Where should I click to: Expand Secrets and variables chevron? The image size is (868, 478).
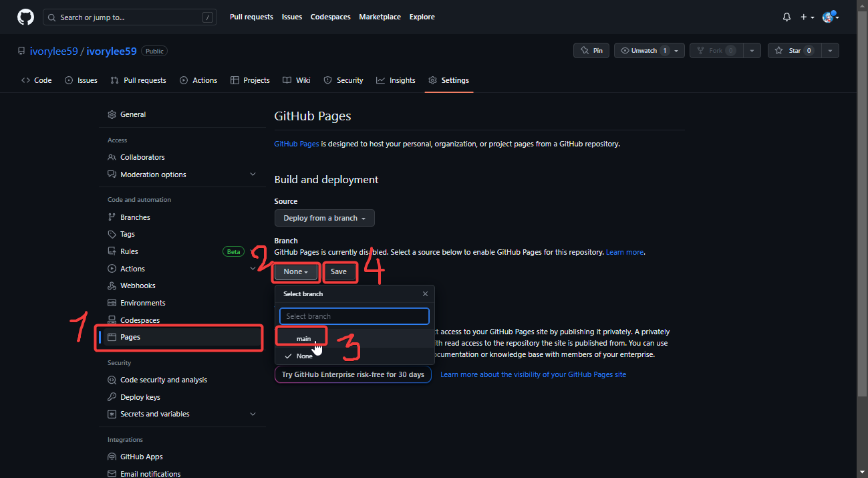pyautogui.click(x=253, y=414)
